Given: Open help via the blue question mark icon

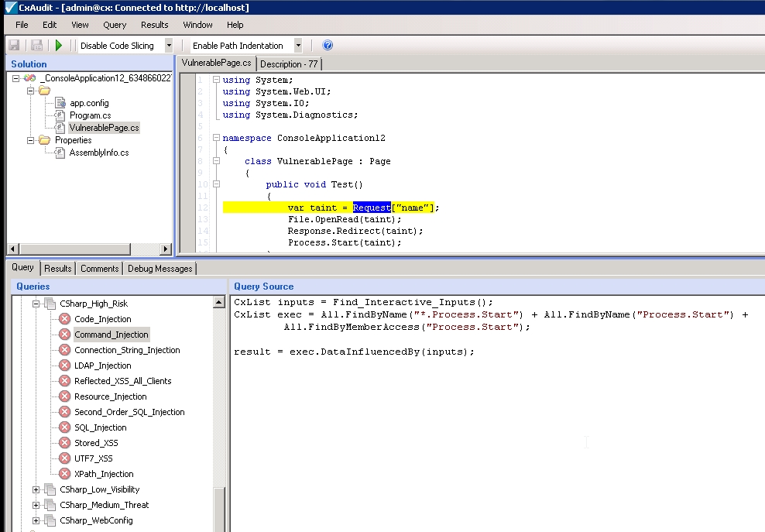Looking at the screenshot, I should 327,45.
